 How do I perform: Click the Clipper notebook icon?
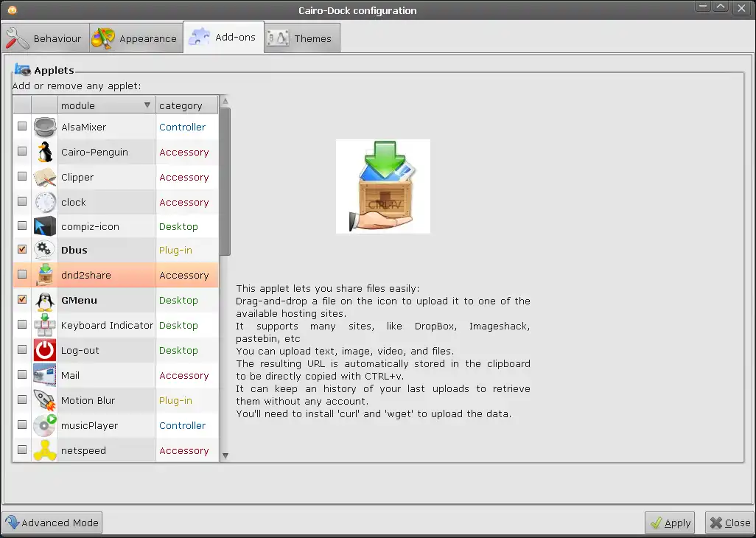pos(45,178)
